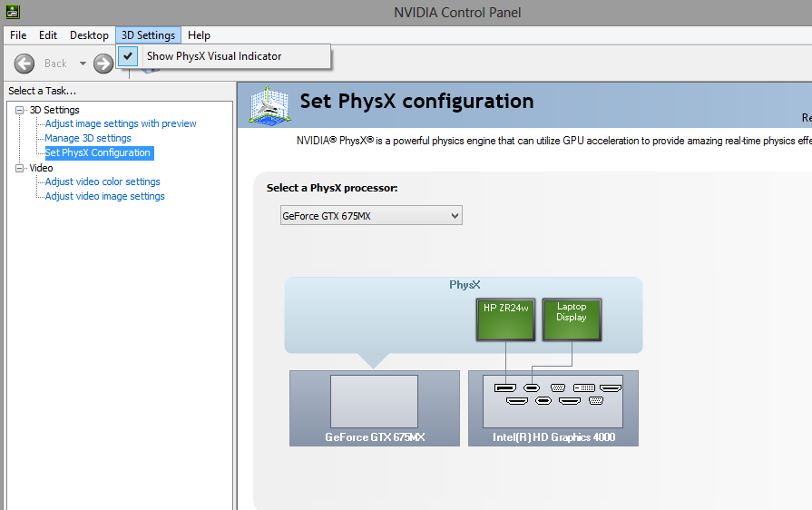Click the HP ZR24w monitor icon
This screenshot has width=812, height=510.
[504, 319]
